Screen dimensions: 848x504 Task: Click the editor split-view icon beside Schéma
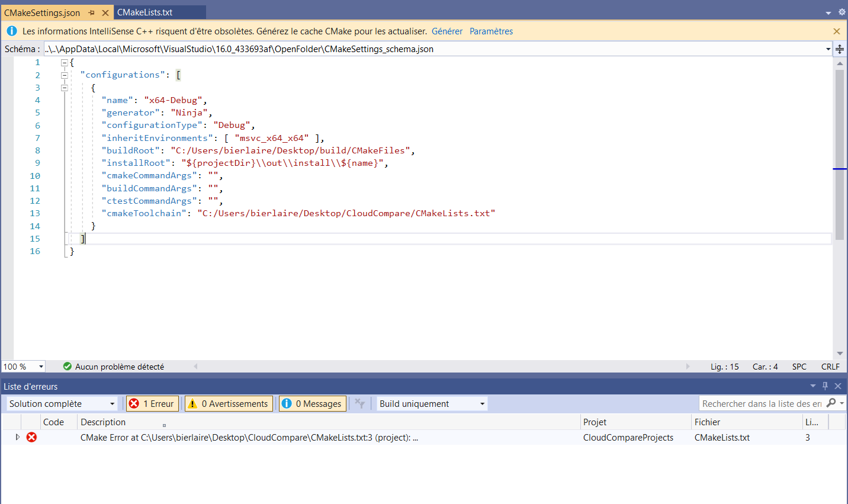tap(840, 49)
